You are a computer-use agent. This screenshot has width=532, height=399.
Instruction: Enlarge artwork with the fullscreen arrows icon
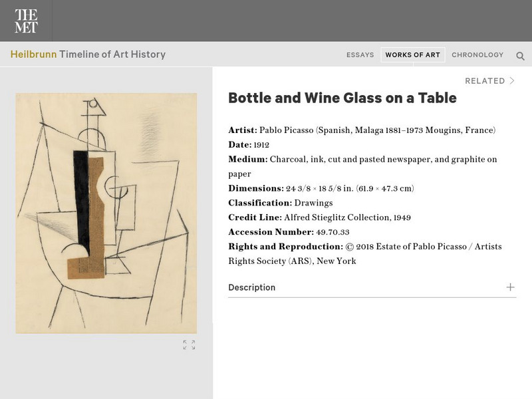[x=190, y=344]
